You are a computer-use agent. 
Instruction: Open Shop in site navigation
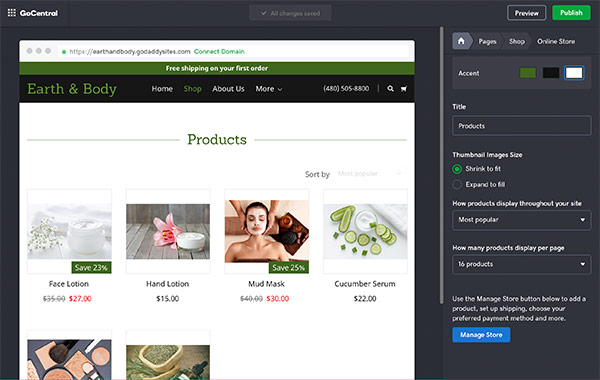click(x=192, y=89)
